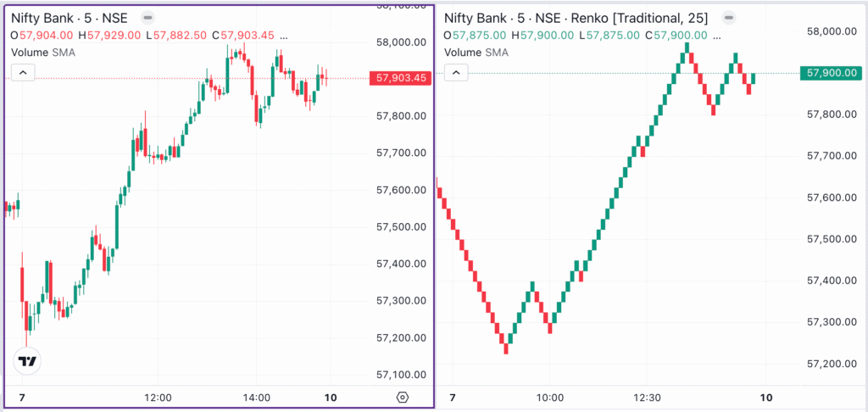Screen dimensions: 868x412
Task: Click red 57,903.45 current price label
Action: [x=400, y=78]
